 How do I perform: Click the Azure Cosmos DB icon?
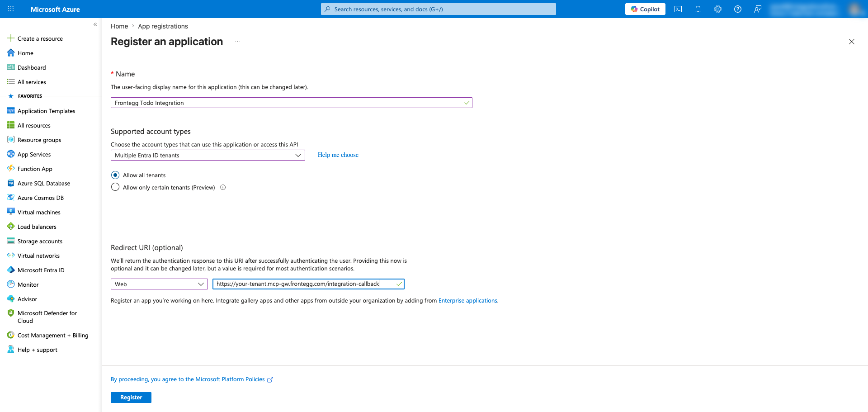pos(11,198)
